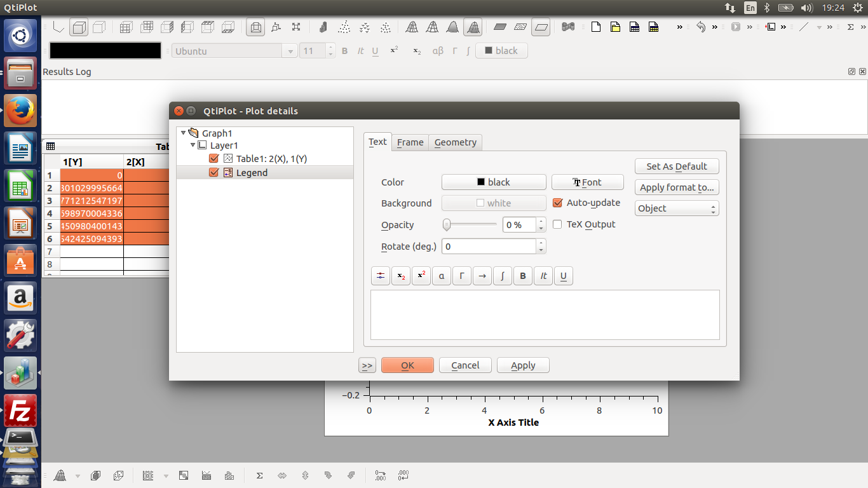Open the math symbols integral picker
Viewport: 868px width, 488px height.
point(503,276)
